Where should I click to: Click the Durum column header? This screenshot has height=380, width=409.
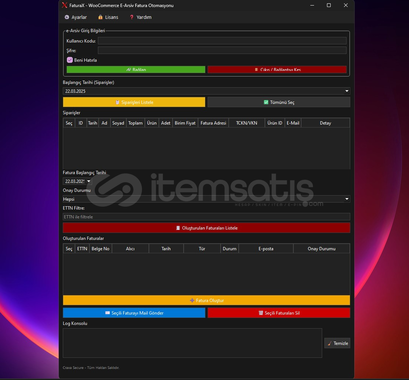tap(229, 249)
